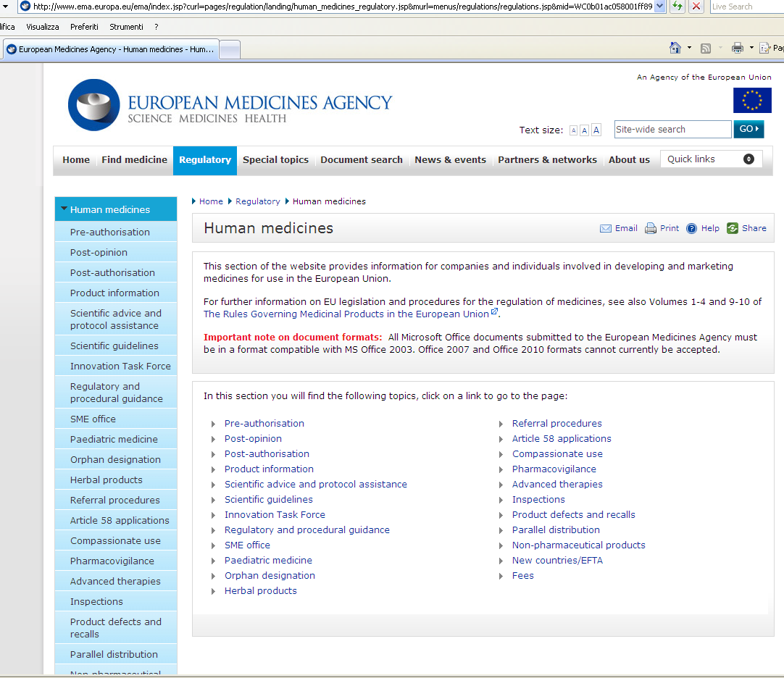This screenshot has width=784, height=678.
Task: Select the medium text size A
Action: (x=584, y=130)
